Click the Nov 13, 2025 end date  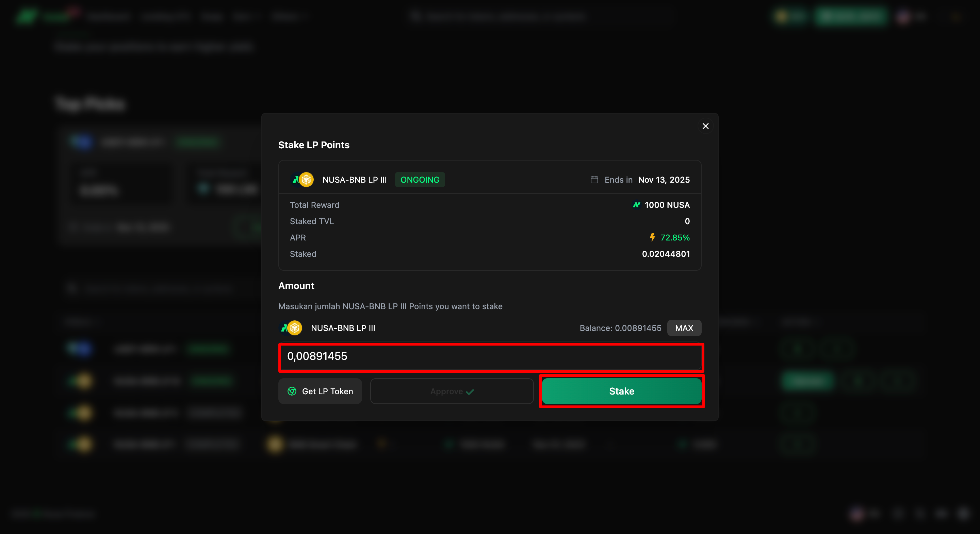tap(664, 180)
